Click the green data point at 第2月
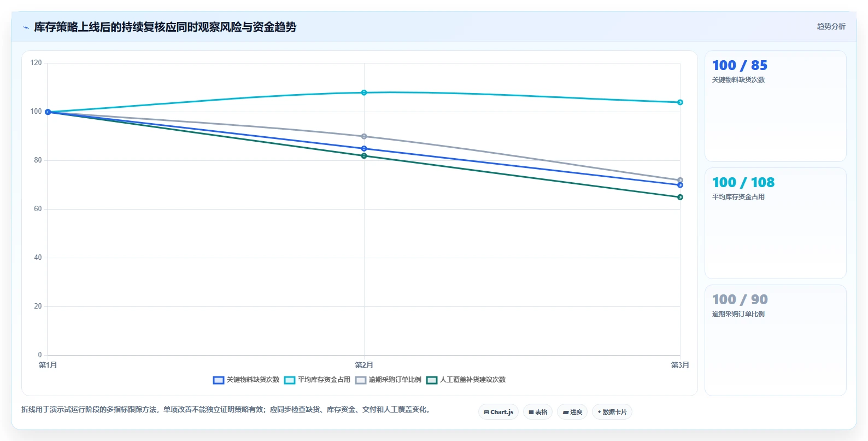Viewport: 868px width, 441px height. pyautogui.click(x=364, y=156)
